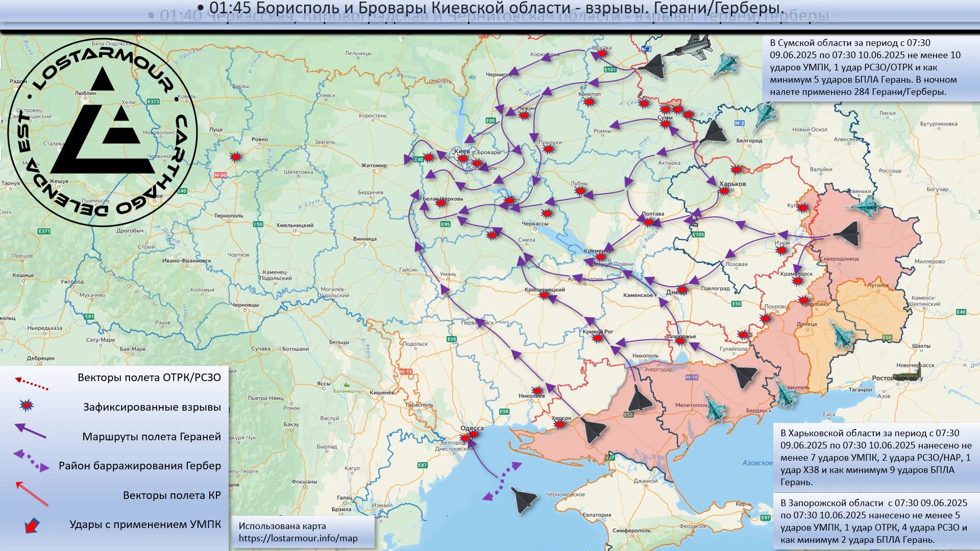Click the purple Geran route legend arrow

tap(31, 432)
